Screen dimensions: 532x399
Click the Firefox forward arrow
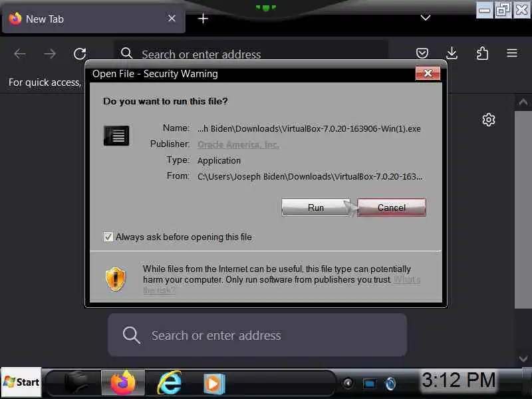[x=50, y=54]
